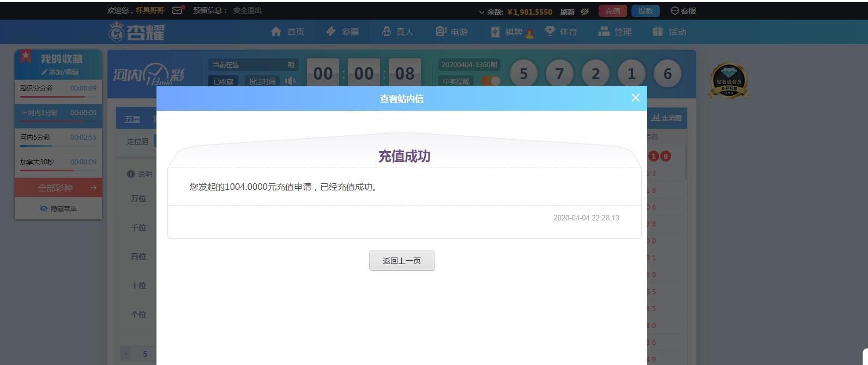Click 隐藏菜单 to hide the menu
The height and width of the screenshot is (365, 868).
pyautogui.click(x=58, y=208)
